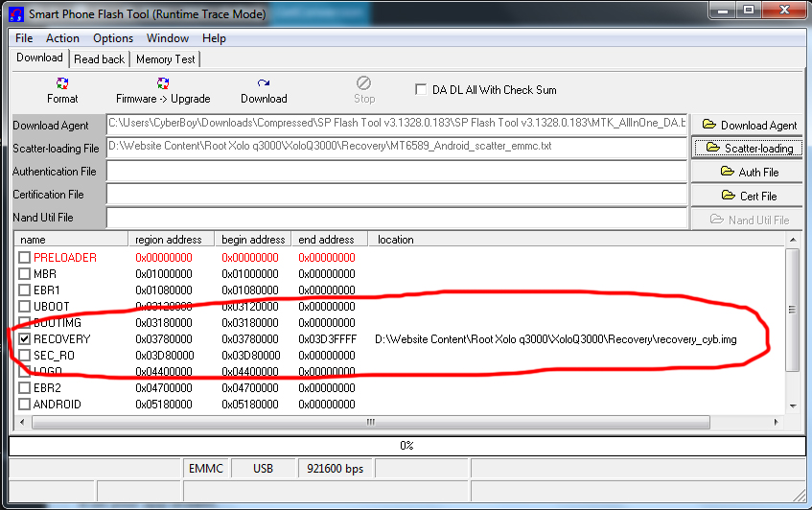812x510 pixels.
Task: Click the Authentication File field
Action: [397, 171]
